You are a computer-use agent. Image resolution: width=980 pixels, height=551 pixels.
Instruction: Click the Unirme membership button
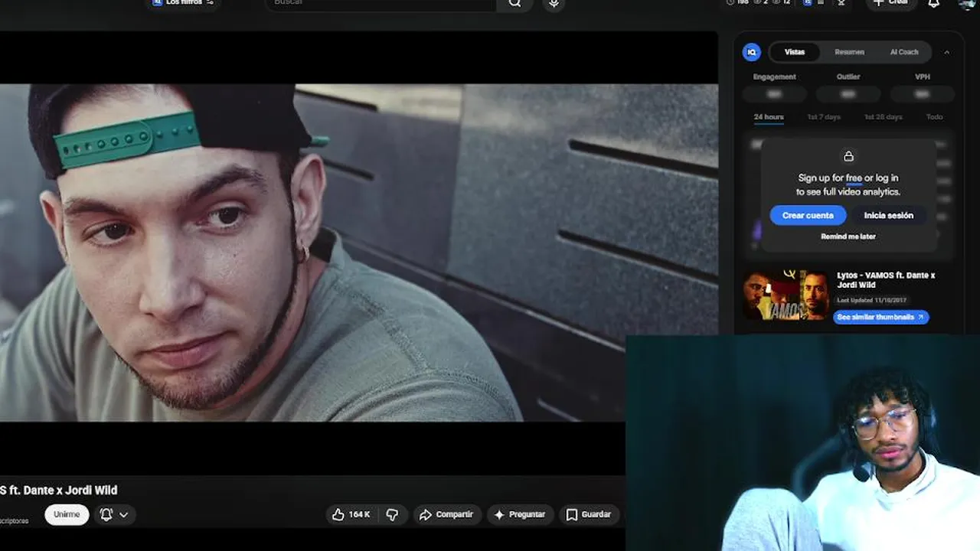pos(67,514)
